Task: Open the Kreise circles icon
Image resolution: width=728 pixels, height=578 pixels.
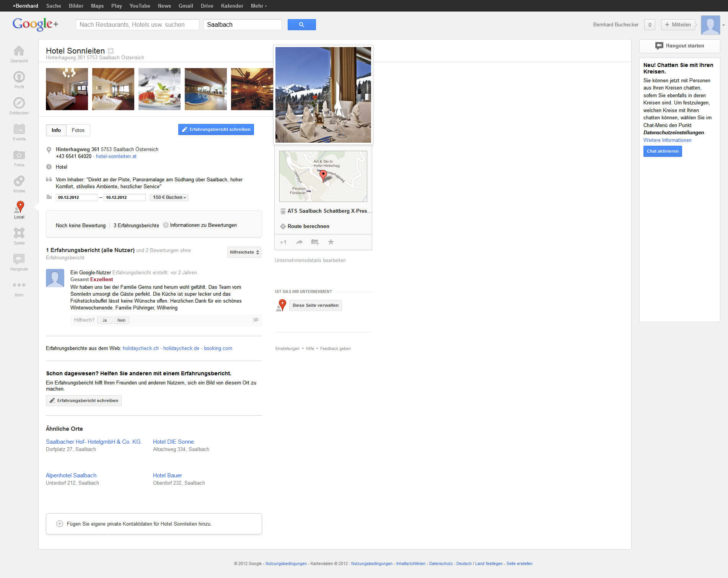Action: click(19, 181)
